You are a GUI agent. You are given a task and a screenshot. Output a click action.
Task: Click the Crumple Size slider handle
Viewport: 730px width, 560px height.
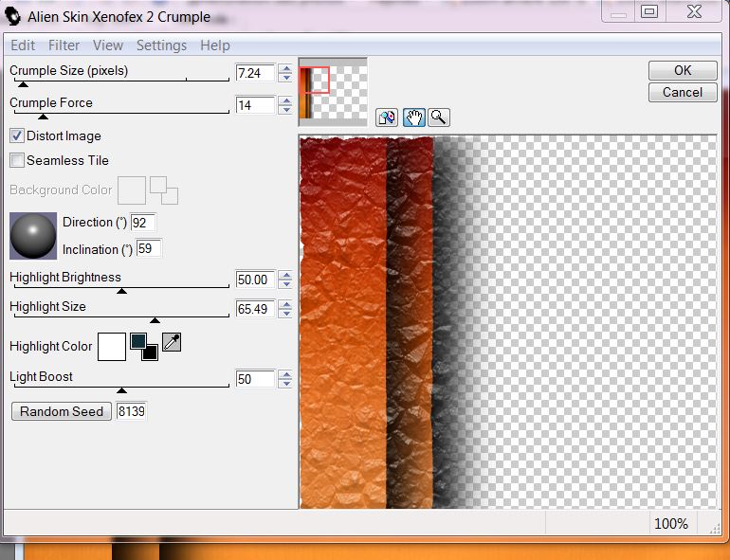23,84
